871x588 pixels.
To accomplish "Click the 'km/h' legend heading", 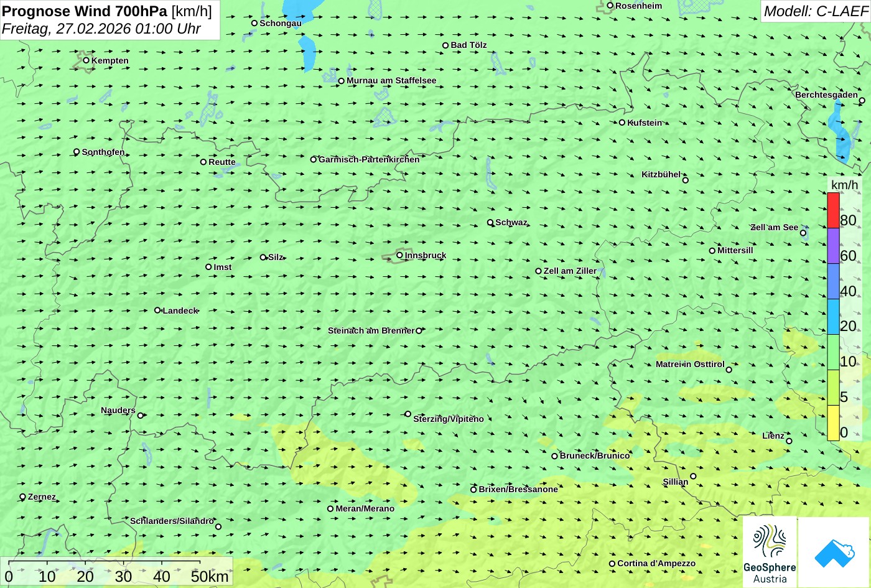I will (844, 185).
